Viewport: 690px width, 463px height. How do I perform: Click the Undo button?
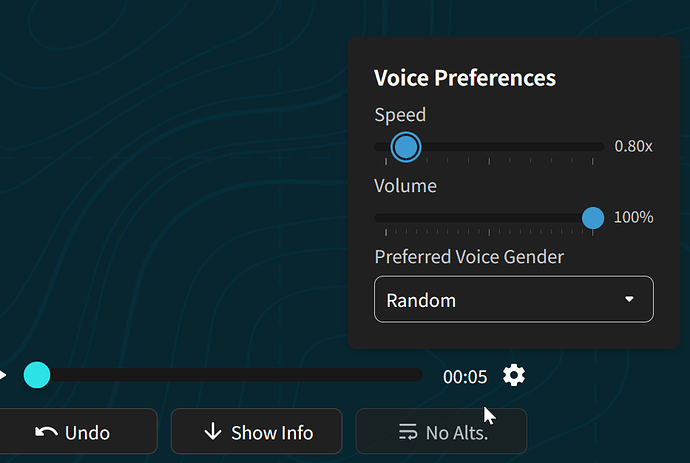coord(75,431)
